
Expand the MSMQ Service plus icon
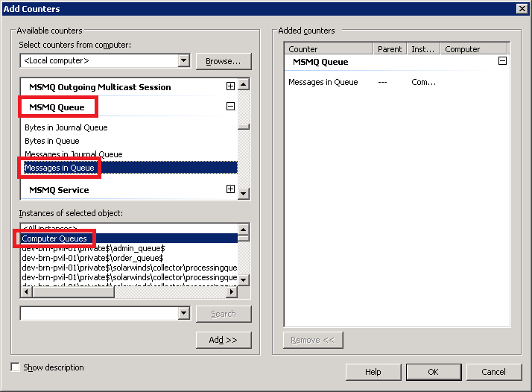pyautogui.click(x=230, y=189)
